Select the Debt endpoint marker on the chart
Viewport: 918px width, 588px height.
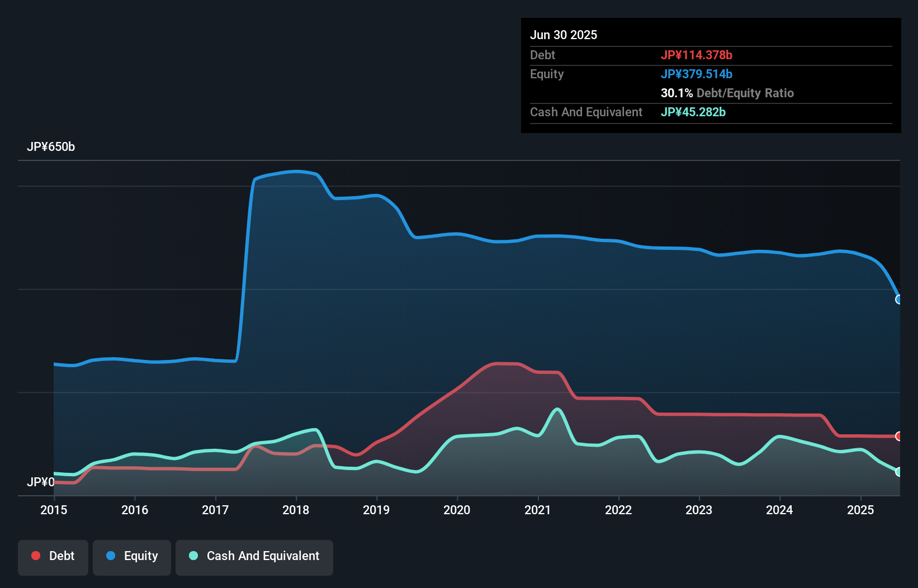pos(898,437)
